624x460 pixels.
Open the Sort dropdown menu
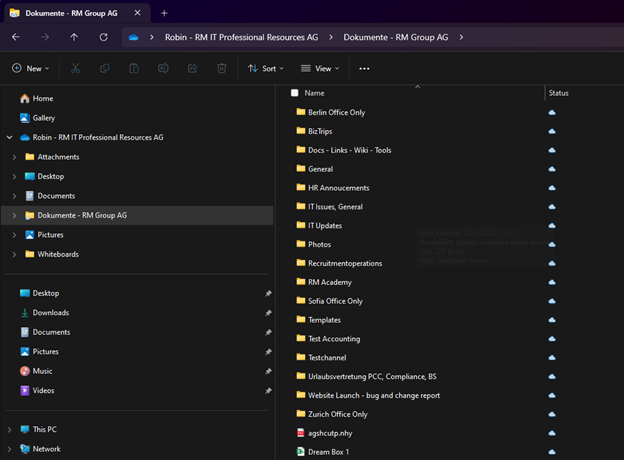pos(266,69)
